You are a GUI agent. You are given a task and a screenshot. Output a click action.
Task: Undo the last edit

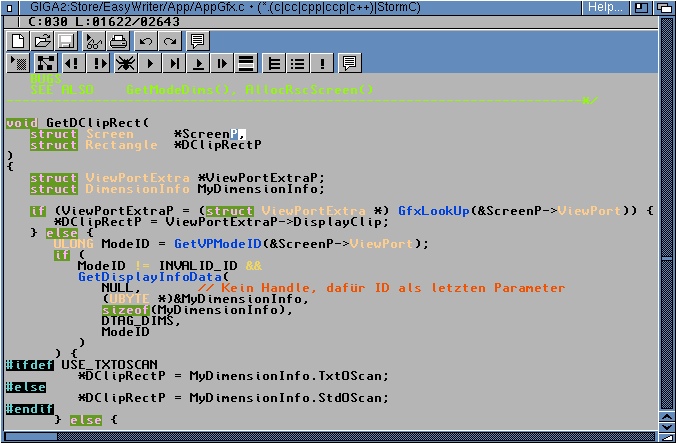[146, 41]
